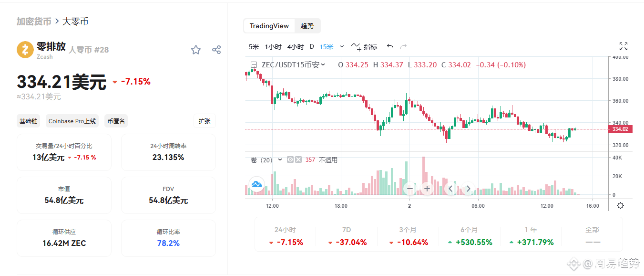The image size is (644, 276).
Task: Open chart settings gear icon
Action: [620, 206]
